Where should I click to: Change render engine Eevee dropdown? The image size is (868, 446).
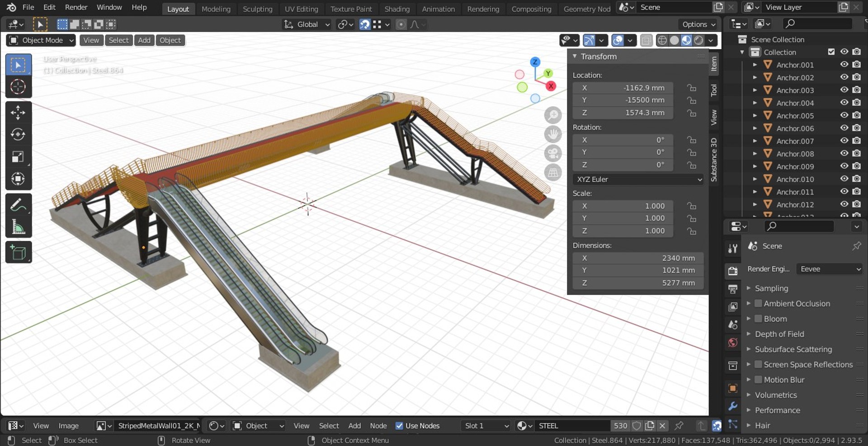tap(830, 269)
